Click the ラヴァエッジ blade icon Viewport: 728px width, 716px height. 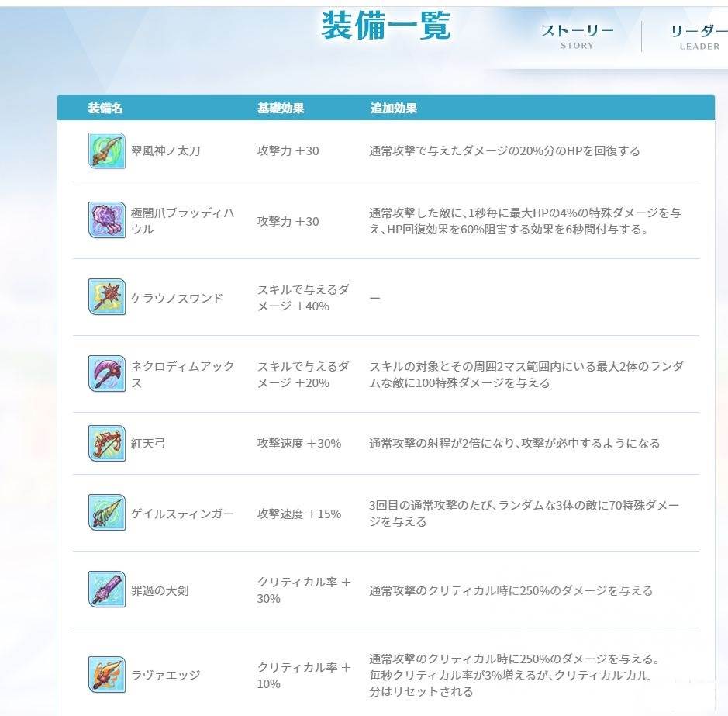point(106,674)
